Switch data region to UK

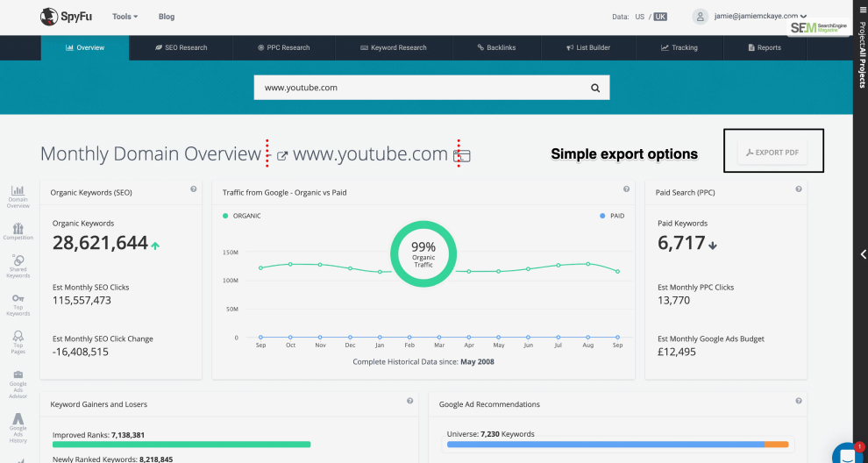point(660,17)
